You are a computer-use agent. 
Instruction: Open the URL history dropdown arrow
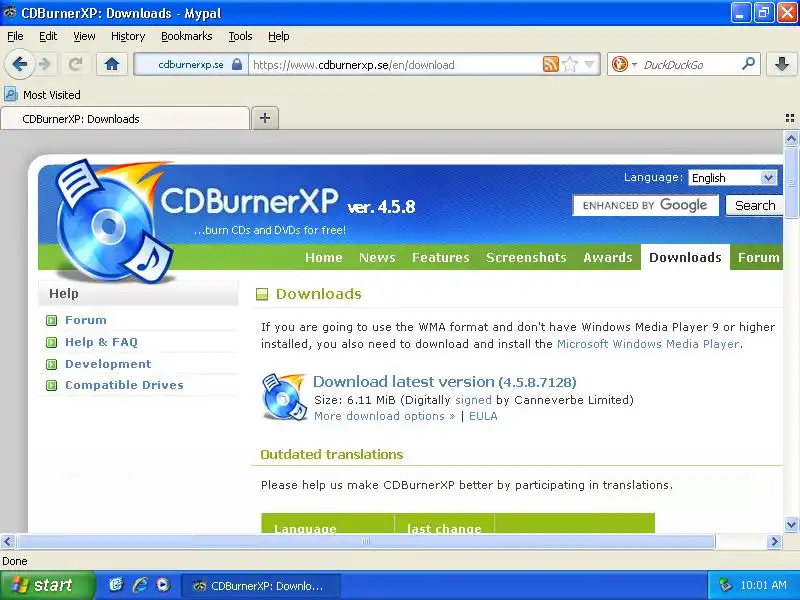coord(589,64)
